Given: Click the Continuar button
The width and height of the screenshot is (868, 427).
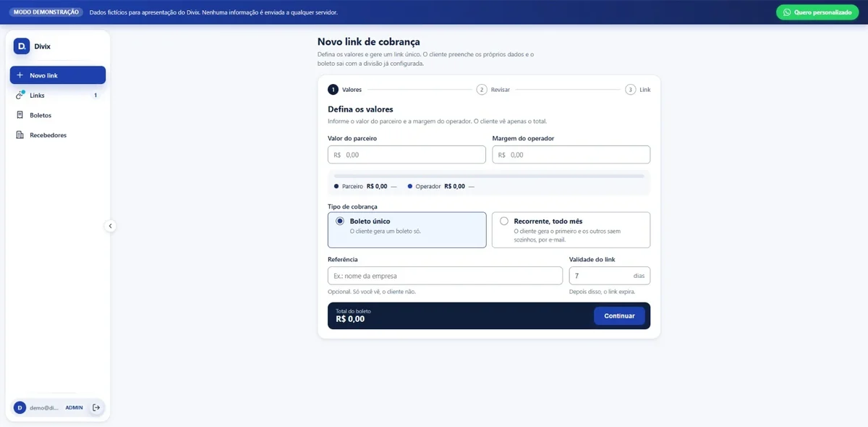Looking at the screenshot, I should (619, 316).
